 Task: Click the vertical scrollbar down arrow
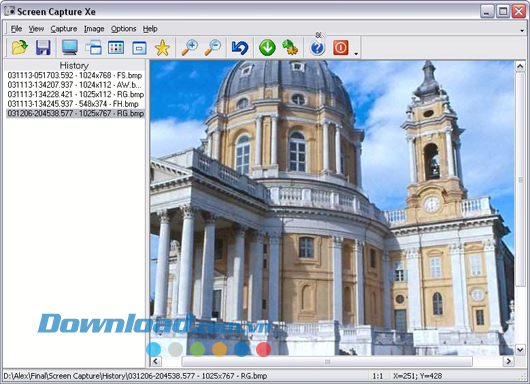tap(520, 350)
